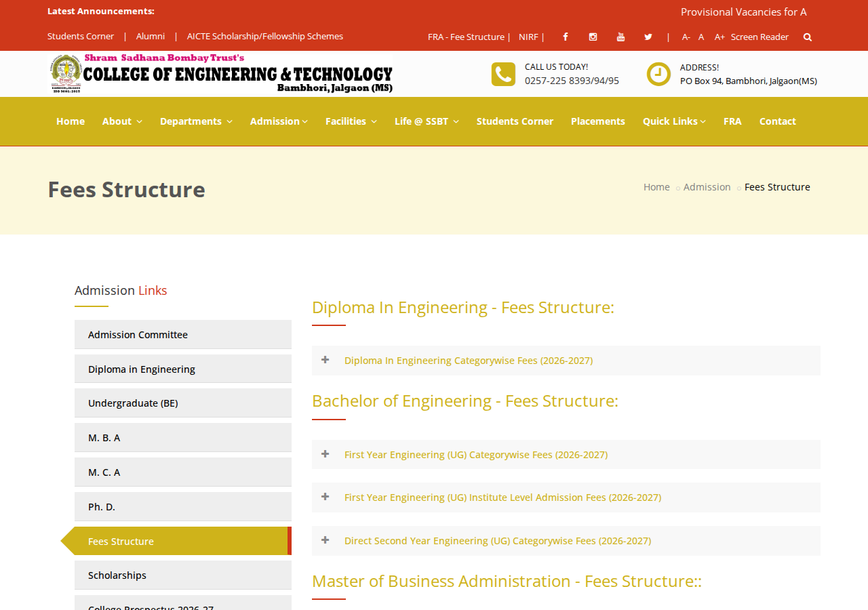Click the address text PO Box 94, Bambhori
This screenshot has width=868, height=610.
[x=749, y=81]
